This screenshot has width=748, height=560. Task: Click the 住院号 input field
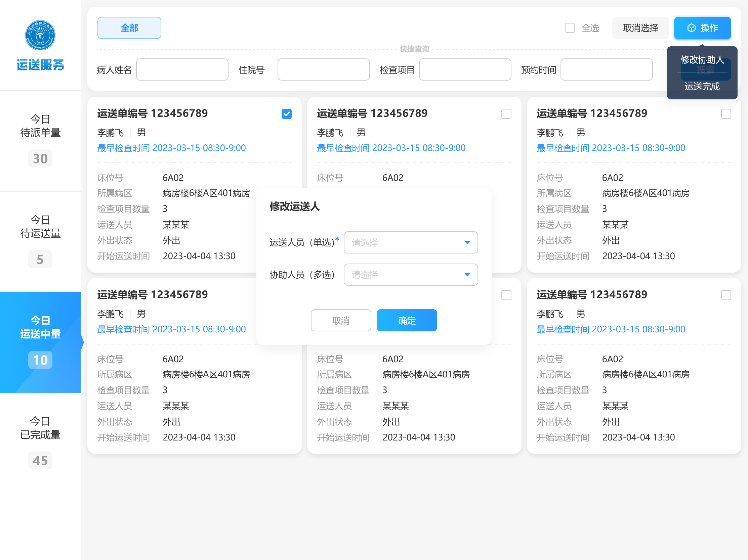324,69
